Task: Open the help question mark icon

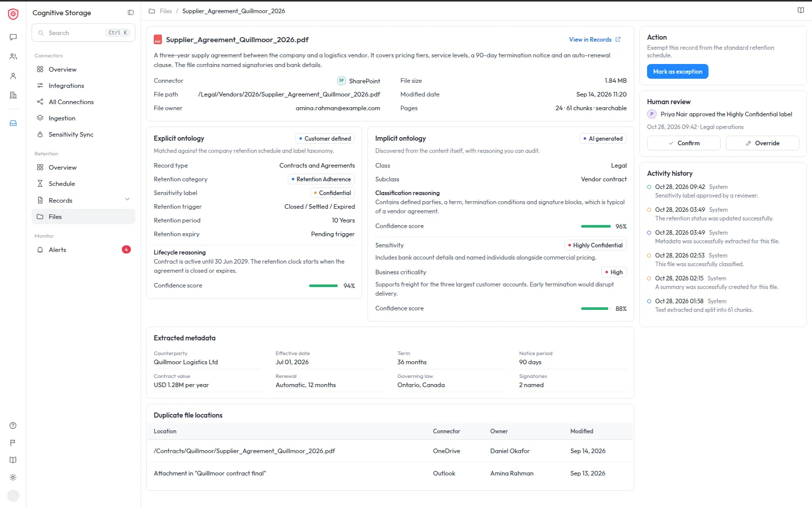Action: pos(13,426)
